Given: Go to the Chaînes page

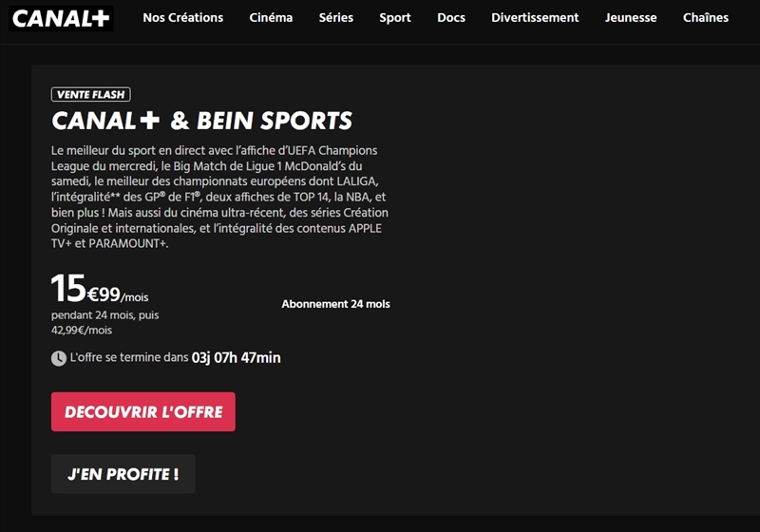Looking at the screenshot, I should click(x=706, y=17).
